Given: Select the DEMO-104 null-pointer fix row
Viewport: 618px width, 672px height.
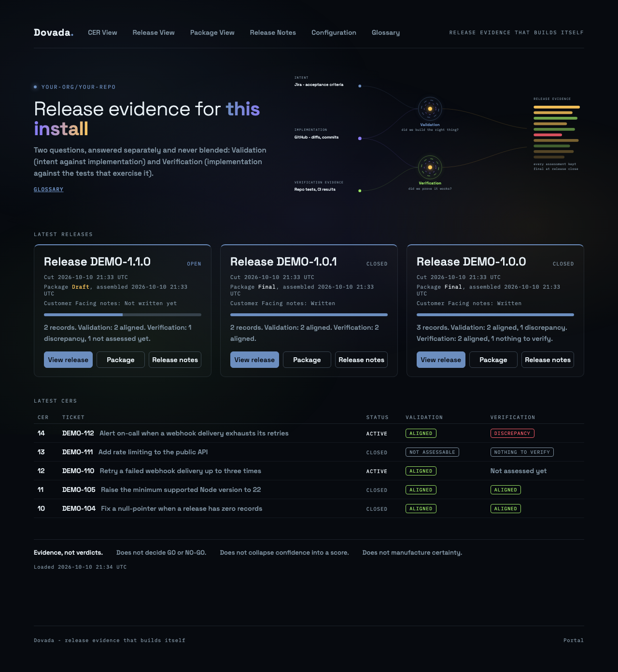Looking at the screenshot, I should point(309,508).
